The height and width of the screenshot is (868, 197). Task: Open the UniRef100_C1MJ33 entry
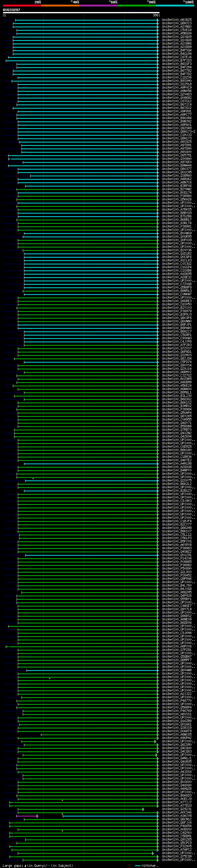(177, 135)
